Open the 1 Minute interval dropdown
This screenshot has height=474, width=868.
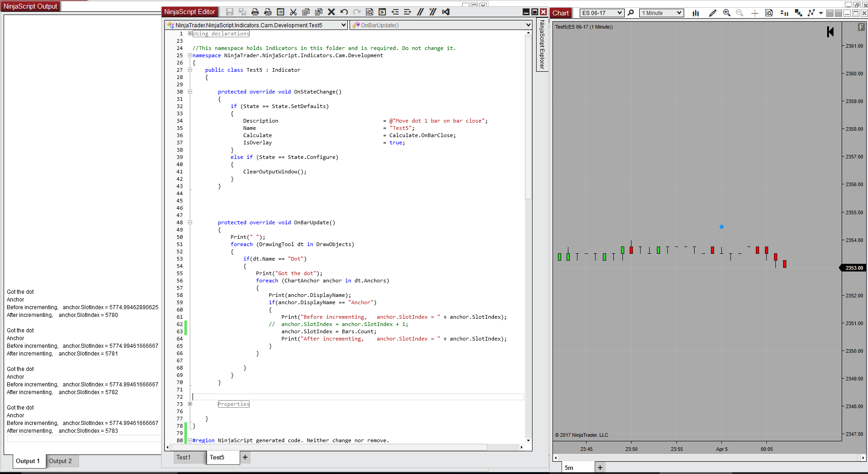pyautogui.click(x=661, y=13)
